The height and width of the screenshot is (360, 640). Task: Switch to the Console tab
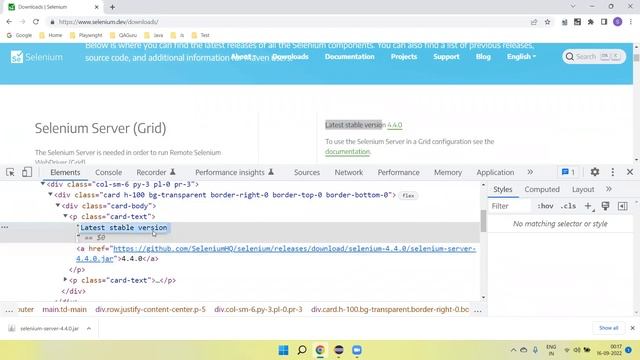109,172
